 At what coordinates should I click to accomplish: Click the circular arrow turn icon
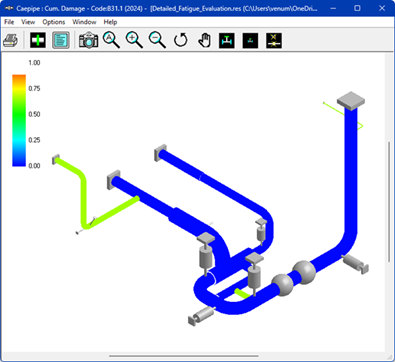click(181, 40)
